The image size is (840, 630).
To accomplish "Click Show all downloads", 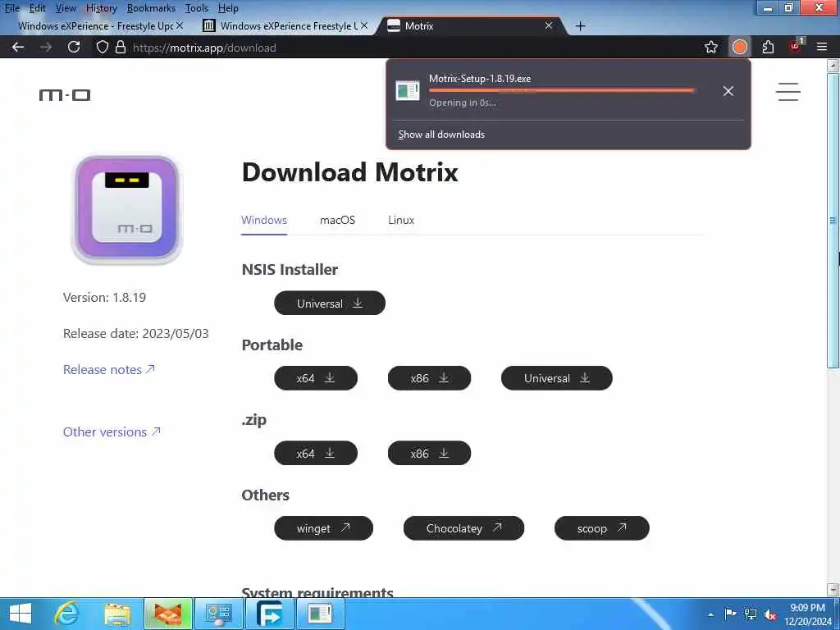I will point(441,135).
